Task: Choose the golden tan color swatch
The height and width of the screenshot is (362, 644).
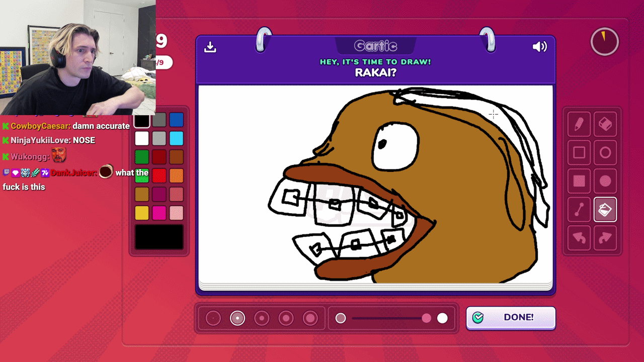Action: pyautogui.click(x=142, y=194)
